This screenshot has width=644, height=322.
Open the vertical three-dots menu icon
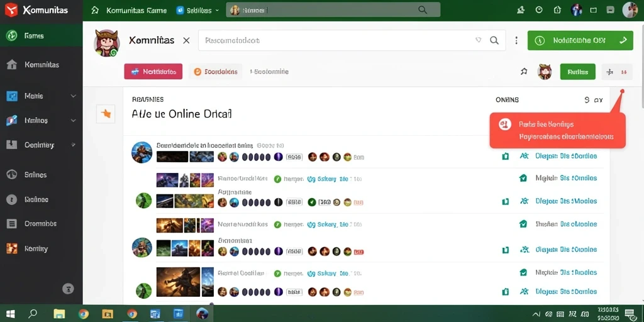pyautogui.click(x=516, y=40)
